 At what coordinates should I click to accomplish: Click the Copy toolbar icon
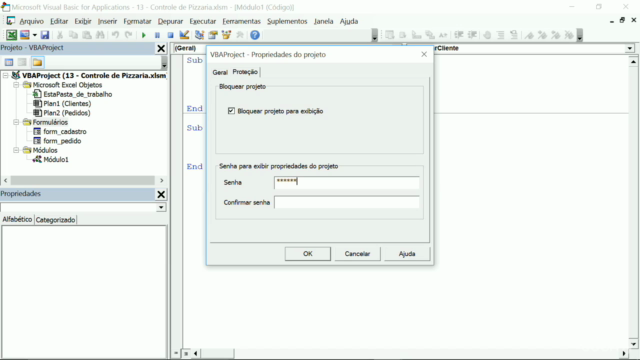[x=73, y=35]
